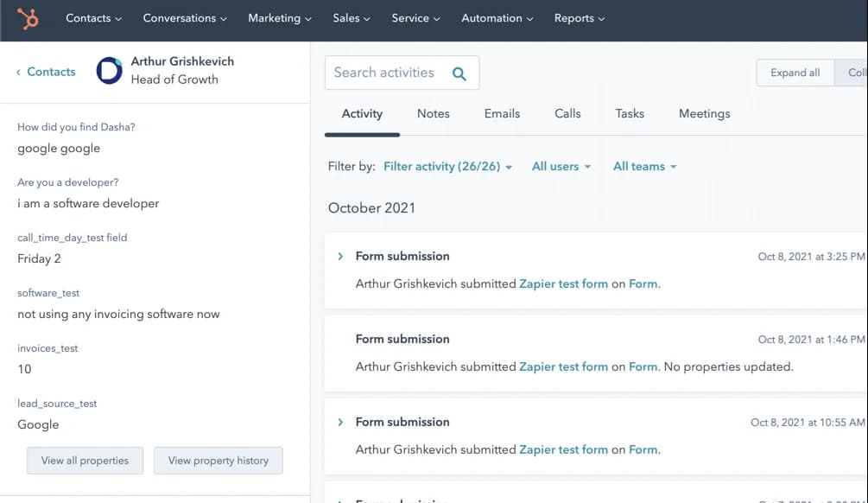Switch to the Notes tab

pyautogui.click(x=434, y=113)
